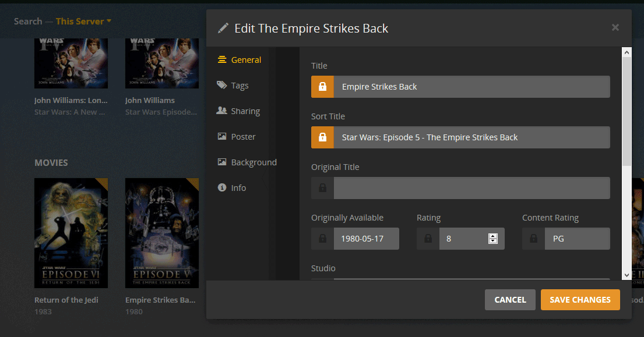
Task: Click the dialog scrollbar down arrow
Action: click(627, 275)
